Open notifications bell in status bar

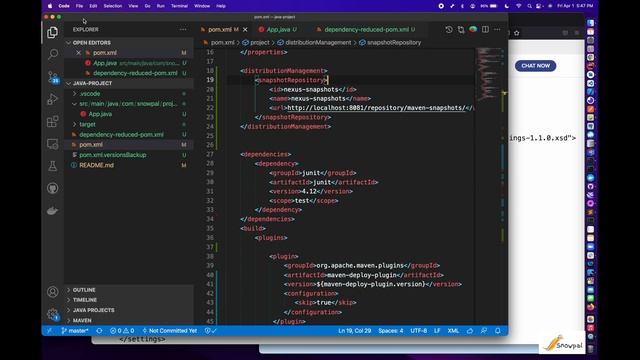(498, 331)
